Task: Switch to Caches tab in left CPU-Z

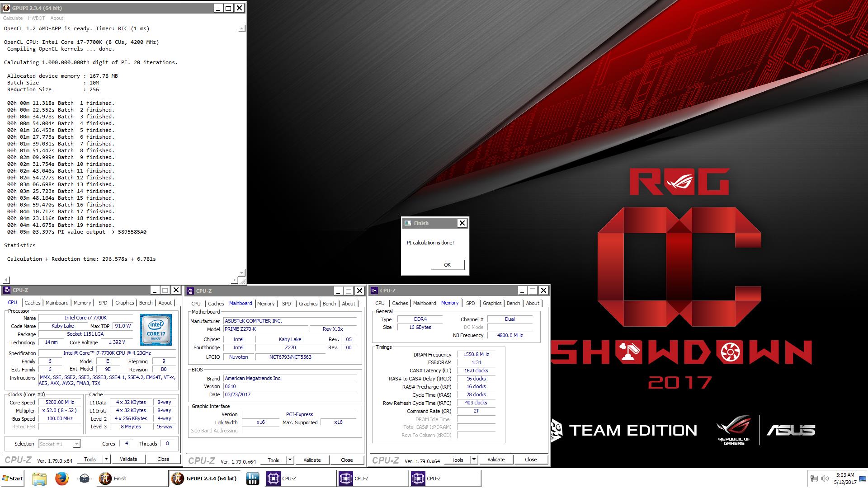Action: point(33,303)
